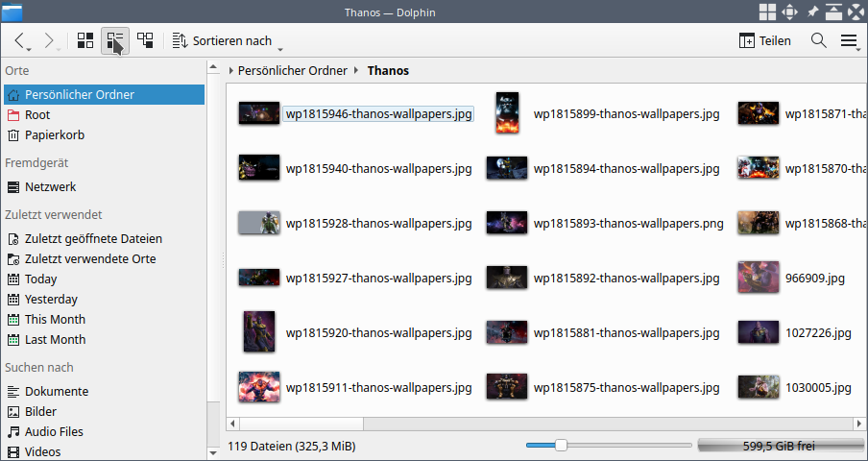The width and height of the screenshot is (868, 461).
Task: Click the four-squares title bar icon
Action: coord(767,12)
